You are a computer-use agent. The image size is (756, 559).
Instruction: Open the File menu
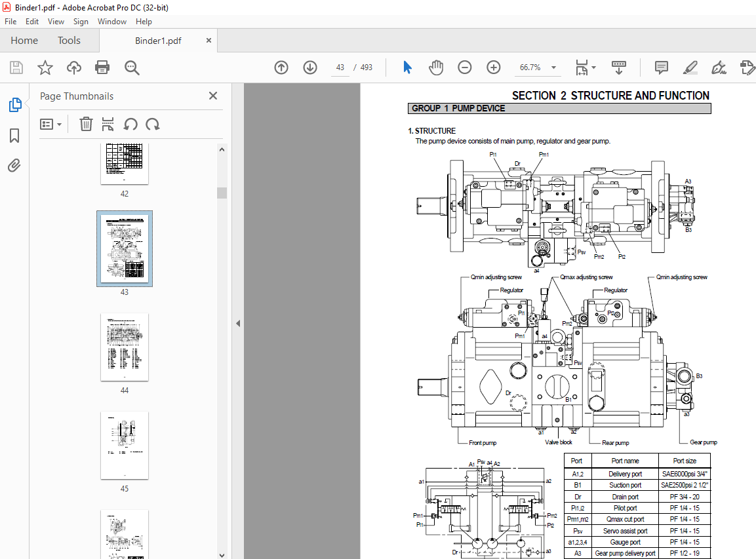click(10, 21)
